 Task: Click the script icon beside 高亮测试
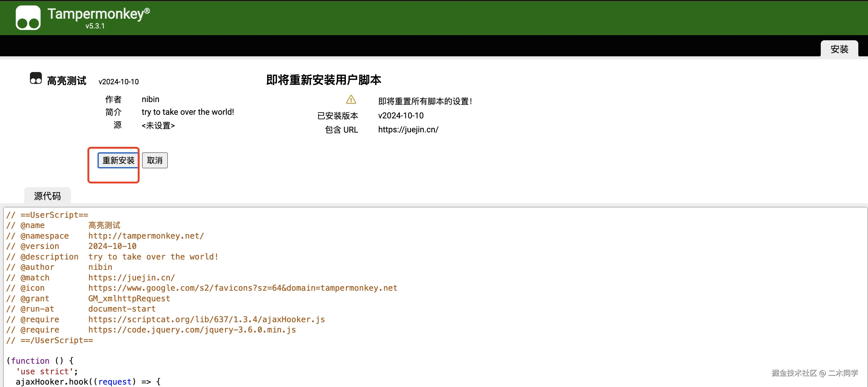(x=36, y=78)
